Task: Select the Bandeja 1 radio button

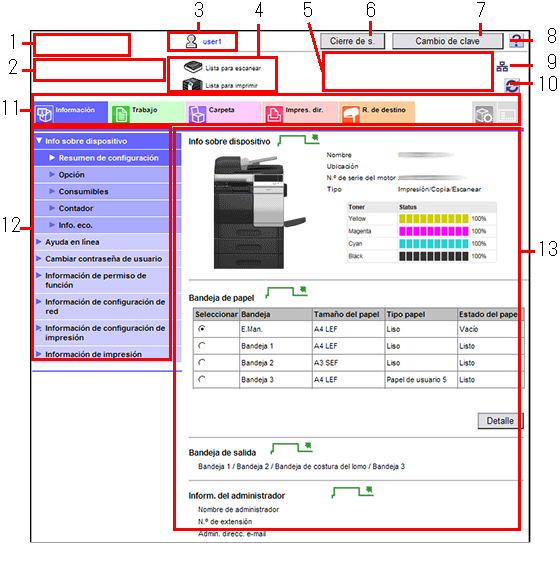Action: point(202,345)
